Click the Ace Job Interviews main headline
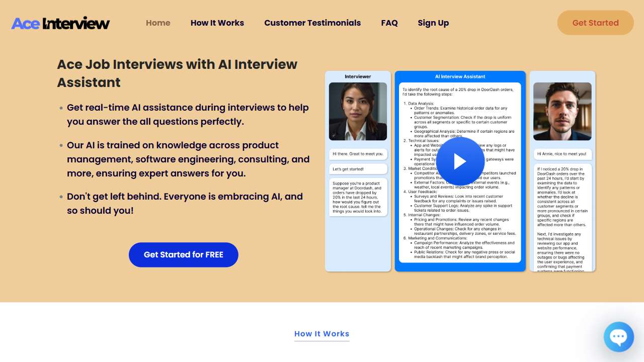 point(177,73)
